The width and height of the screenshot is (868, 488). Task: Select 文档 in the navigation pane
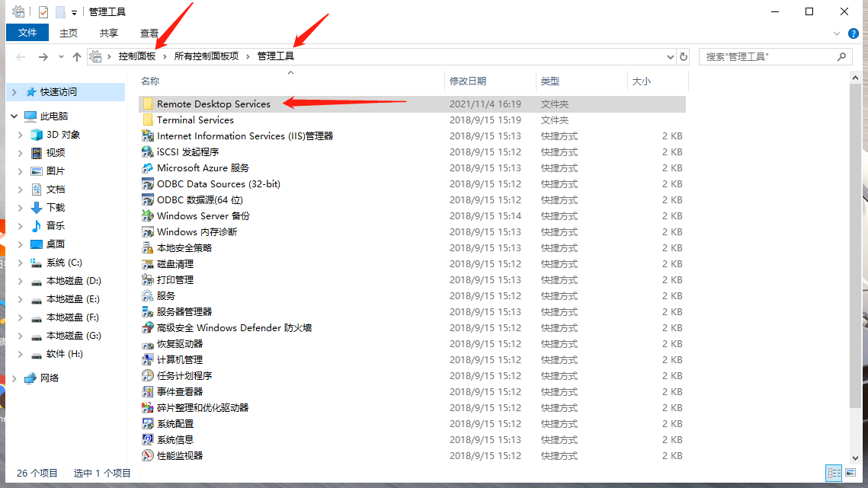click(x=56, y=190)
